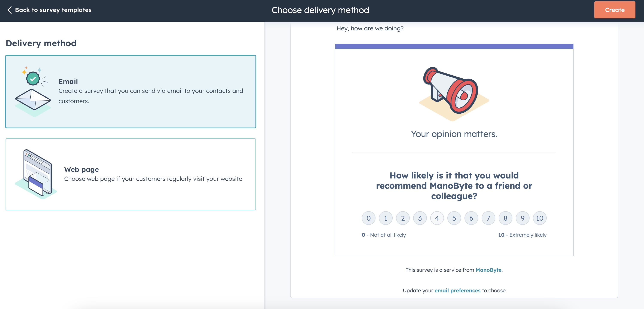This screenshot has width=644, height=309.
Task: Click the 'Choose delivery method' page title
Action: pos(320,10)
